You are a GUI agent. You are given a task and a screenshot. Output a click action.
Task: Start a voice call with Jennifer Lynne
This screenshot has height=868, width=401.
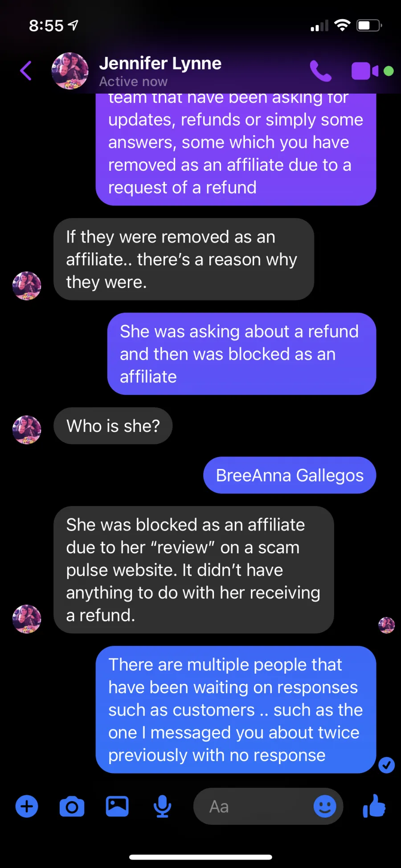pos(321,71)
